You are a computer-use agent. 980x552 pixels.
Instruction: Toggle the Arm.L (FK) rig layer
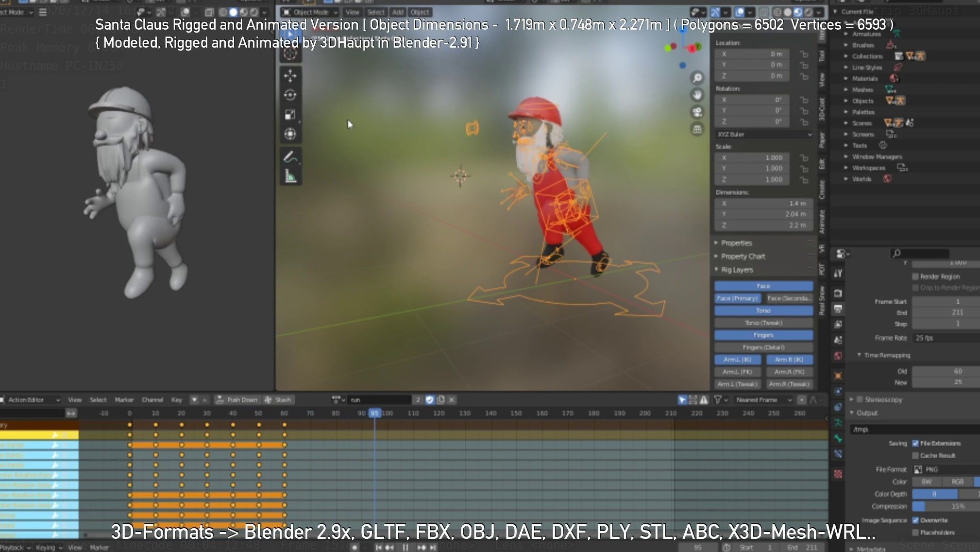(737, 372)
